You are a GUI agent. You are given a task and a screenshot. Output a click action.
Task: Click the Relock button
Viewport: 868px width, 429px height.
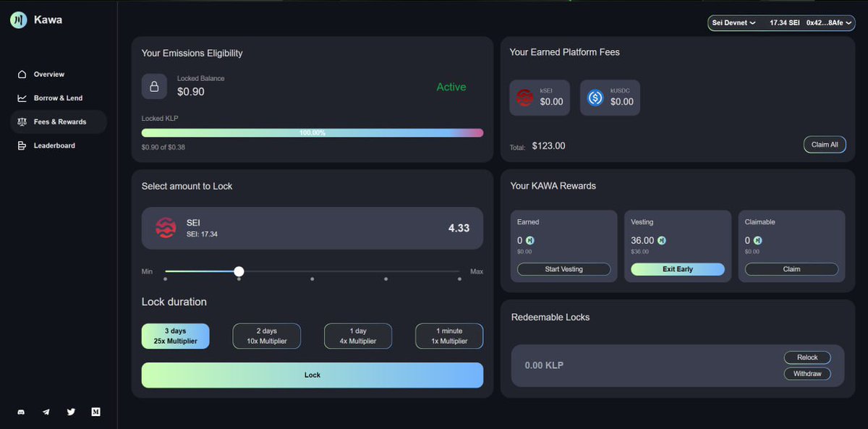(807, 357)
